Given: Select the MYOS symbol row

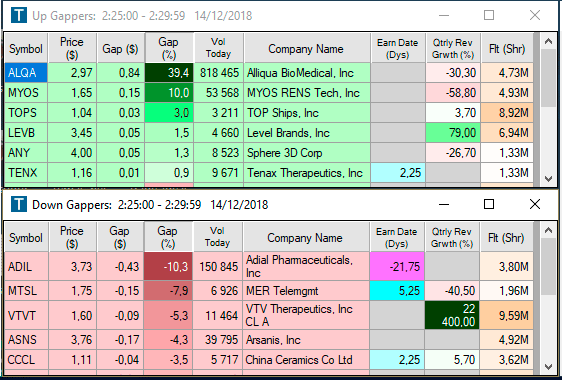Looking at the screenshot, I should tap(26, 93).
